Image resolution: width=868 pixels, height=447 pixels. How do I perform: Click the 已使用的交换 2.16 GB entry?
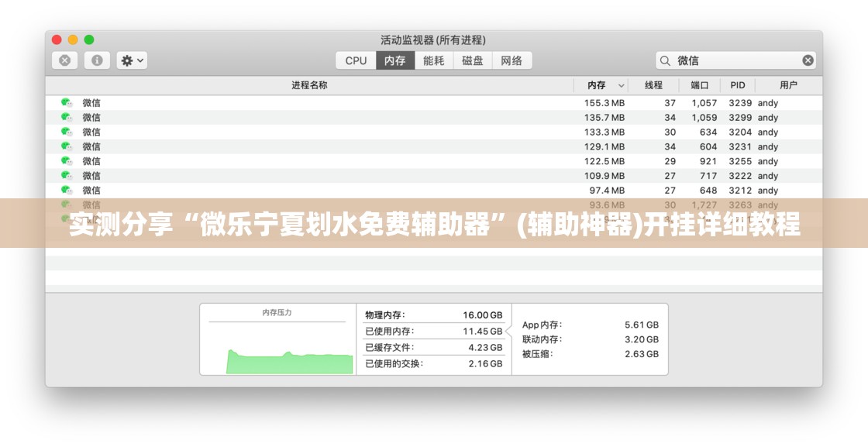pyautogui.click(x=434, y=363)
